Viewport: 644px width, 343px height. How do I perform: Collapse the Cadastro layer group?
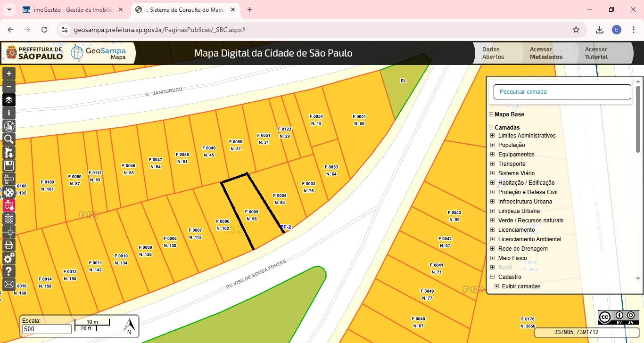coord(493,277)
